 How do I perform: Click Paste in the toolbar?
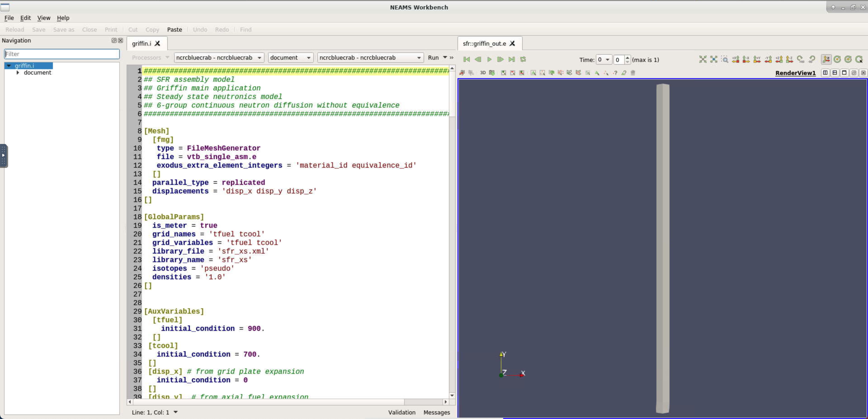click(175, 30)
